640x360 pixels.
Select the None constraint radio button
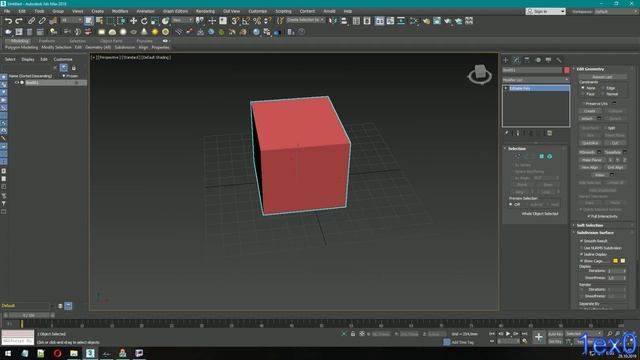583,88
